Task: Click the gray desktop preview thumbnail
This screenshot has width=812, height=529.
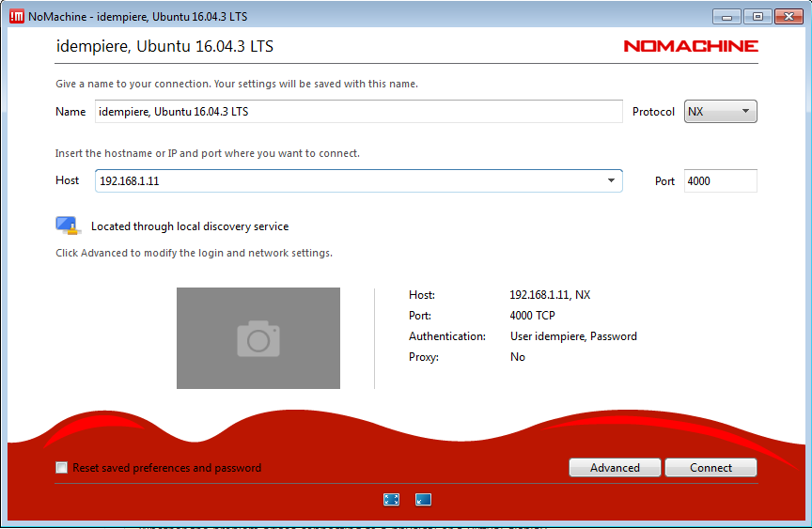Action: click(x=258, y=338)
